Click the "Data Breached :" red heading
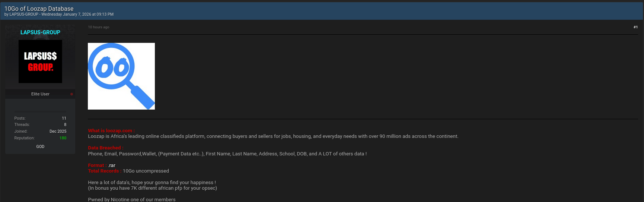 pyautogui.click(x=106, y=148)
